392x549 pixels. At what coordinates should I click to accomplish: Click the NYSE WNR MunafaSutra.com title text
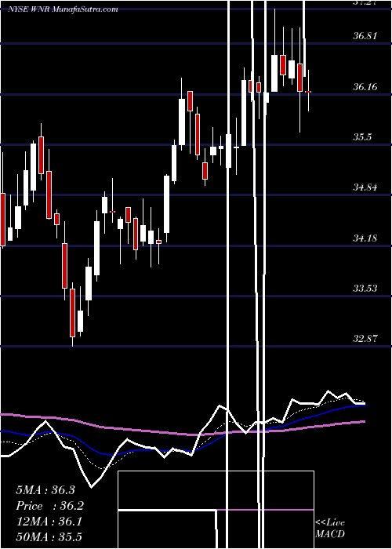coord(63,9)
